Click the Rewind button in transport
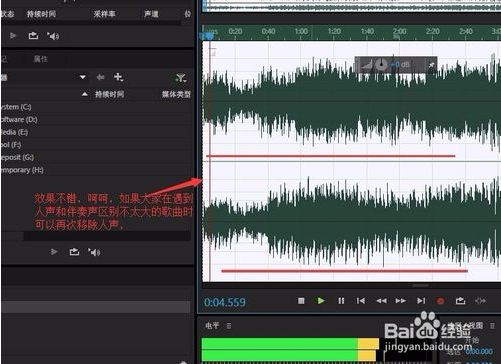The height and width of the screenshot is (364, 501). pyautogui.click(x=381, y=301)
